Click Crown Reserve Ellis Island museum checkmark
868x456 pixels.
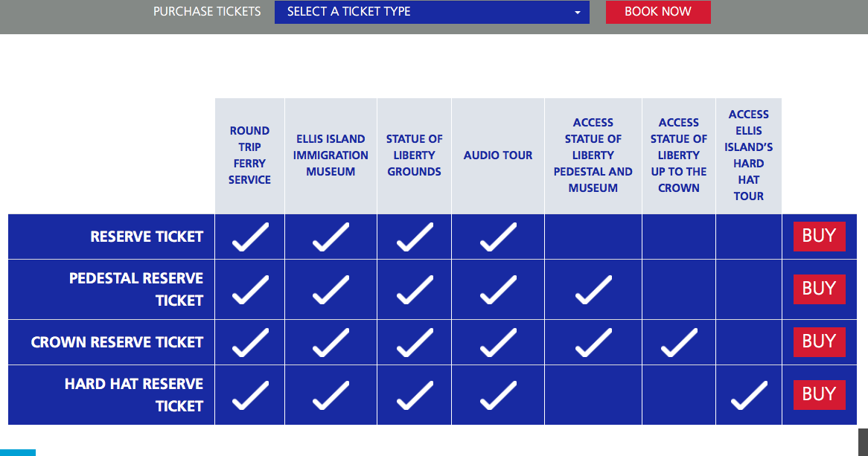tap(331, 342)
